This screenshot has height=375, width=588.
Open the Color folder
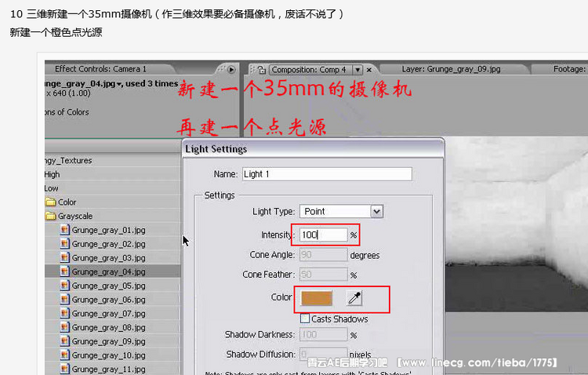point(67,202)
